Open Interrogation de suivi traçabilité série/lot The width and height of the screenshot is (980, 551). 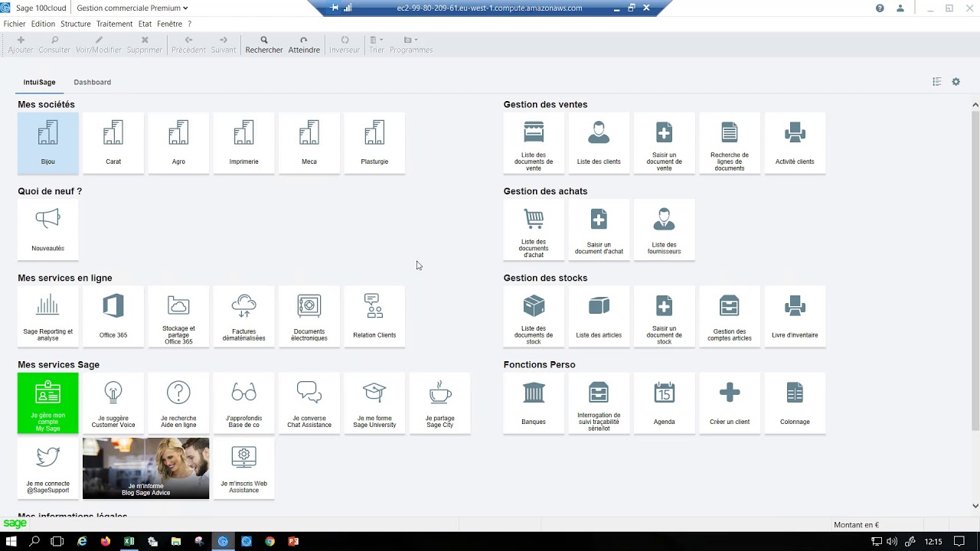[x=599, y=403]
